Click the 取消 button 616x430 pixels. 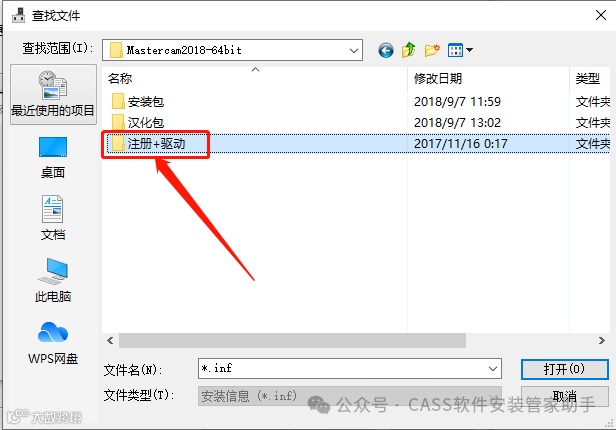565,395
